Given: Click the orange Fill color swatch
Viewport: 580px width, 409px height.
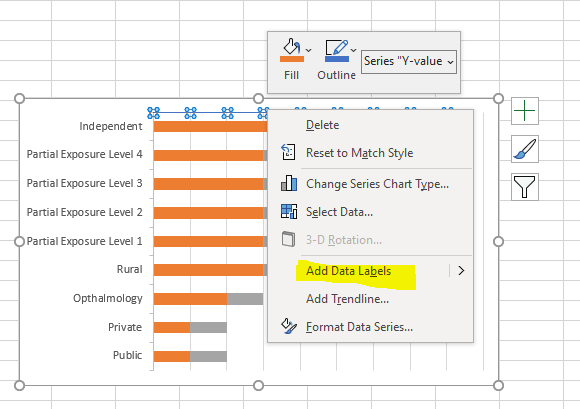Looking at the screenshot, I should (x=292, y=59).
